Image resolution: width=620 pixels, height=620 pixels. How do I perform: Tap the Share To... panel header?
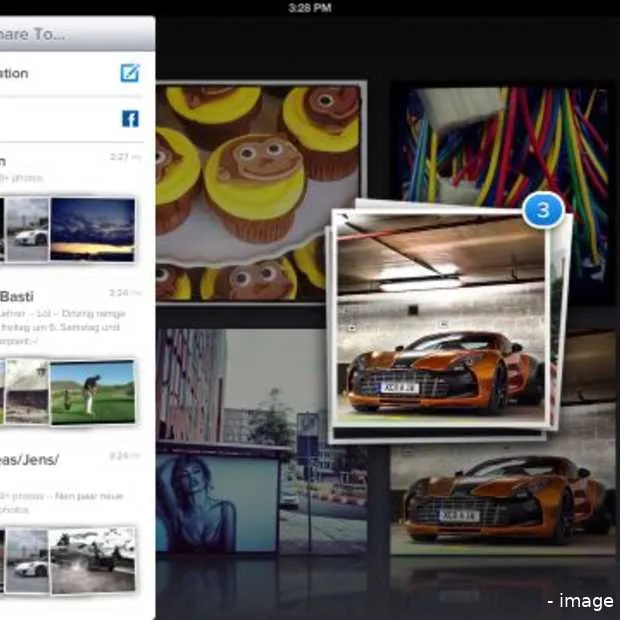78,34
